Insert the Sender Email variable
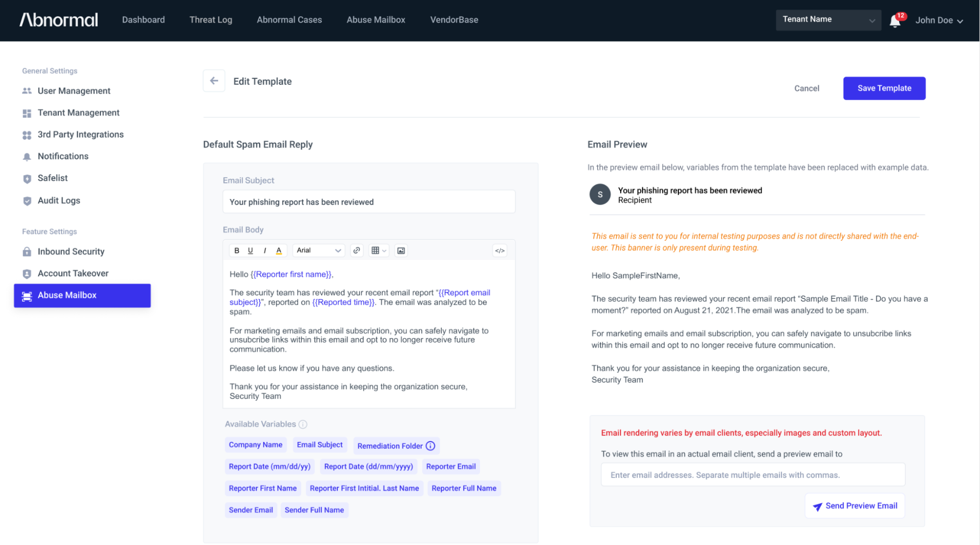The image size is (980, 545). tap(251, 510)
